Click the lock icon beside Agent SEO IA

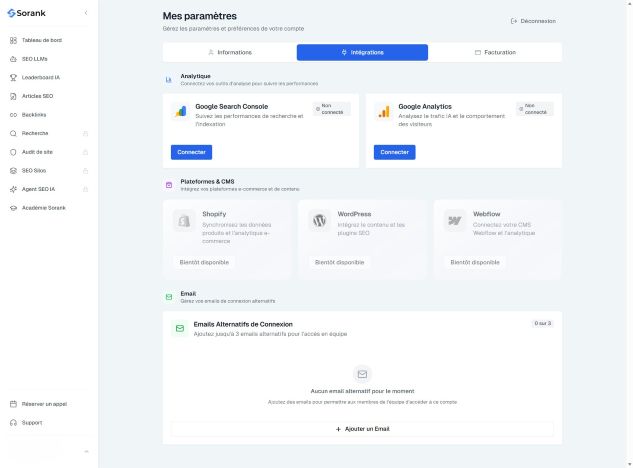(86, 189)
